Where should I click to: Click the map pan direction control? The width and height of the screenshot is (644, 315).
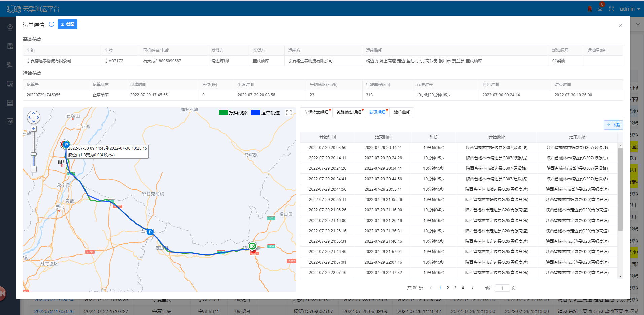click(x=34, y=117)
